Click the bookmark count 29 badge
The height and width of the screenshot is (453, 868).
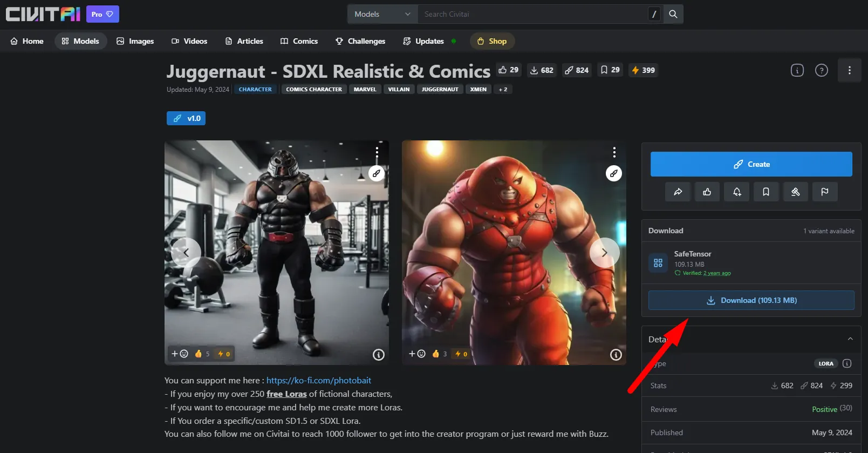point(610,70)
